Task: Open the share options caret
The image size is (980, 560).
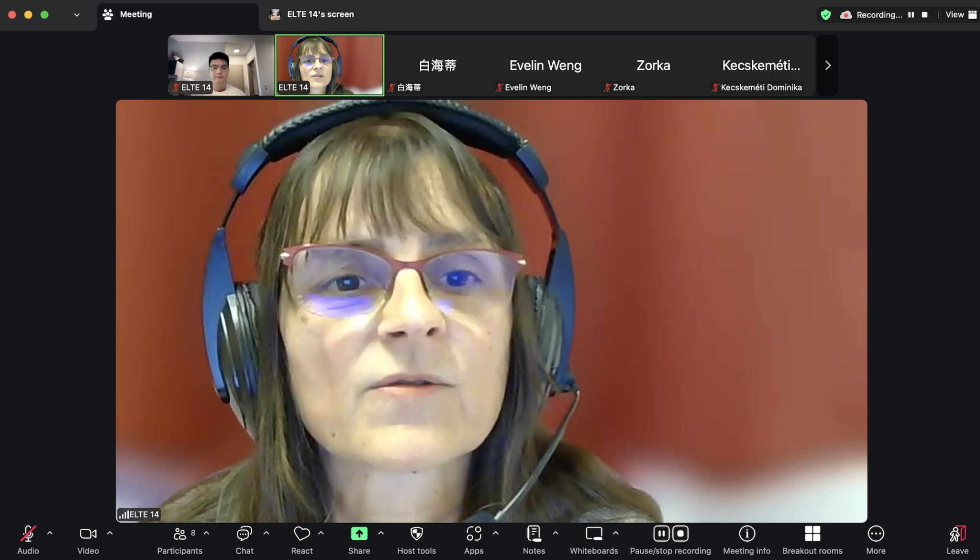Action: coord(381,533)
